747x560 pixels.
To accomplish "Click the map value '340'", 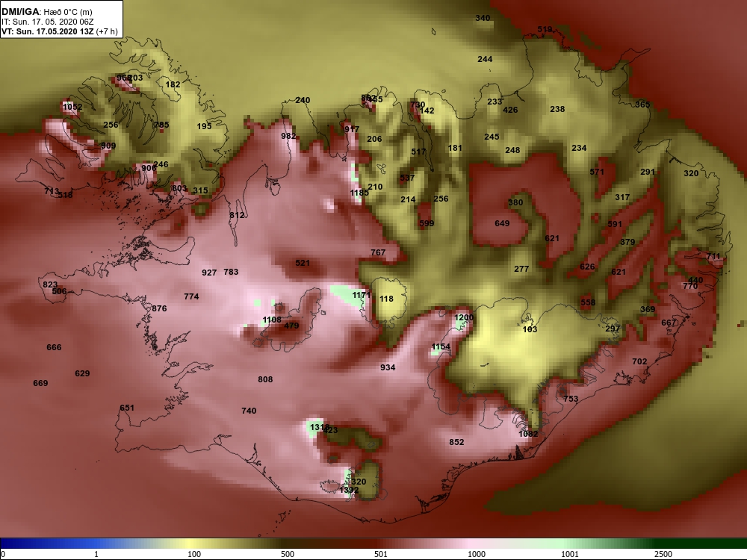I will point(483,18).
